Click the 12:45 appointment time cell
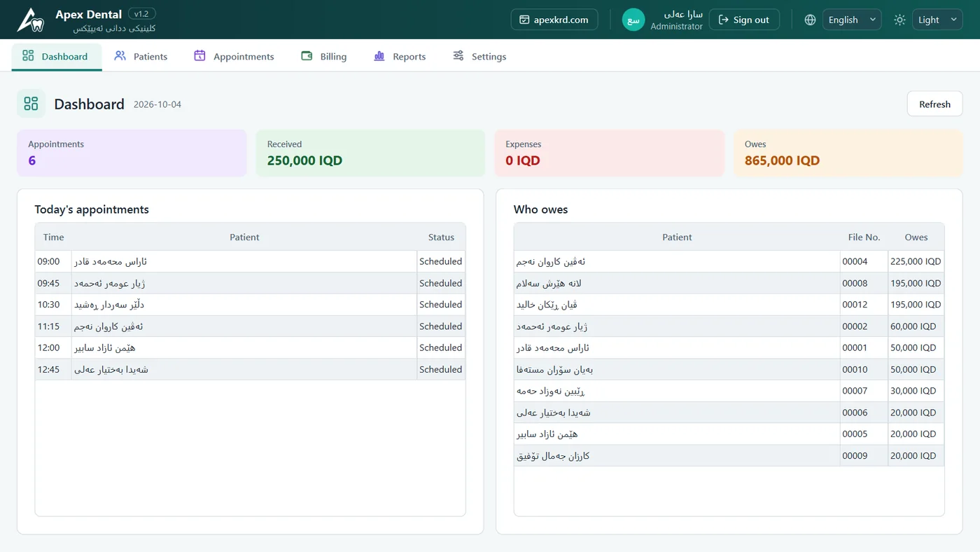 coord(53,369)
